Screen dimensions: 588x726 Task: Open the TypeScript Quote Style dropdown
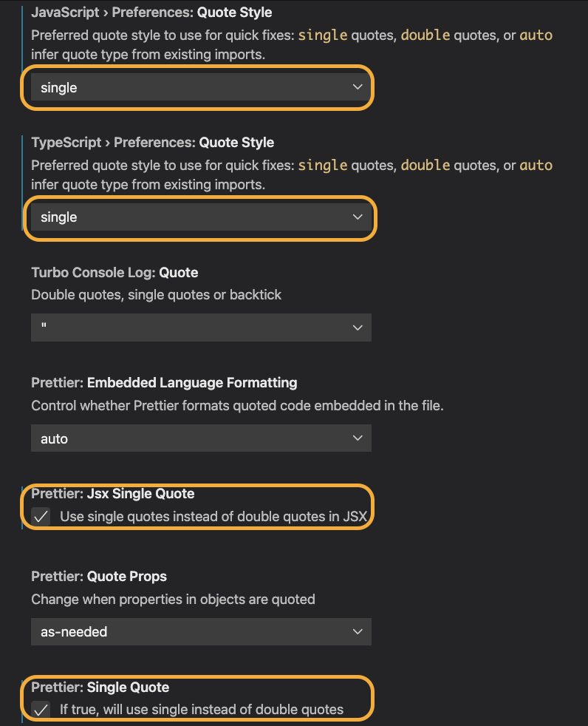201,217
